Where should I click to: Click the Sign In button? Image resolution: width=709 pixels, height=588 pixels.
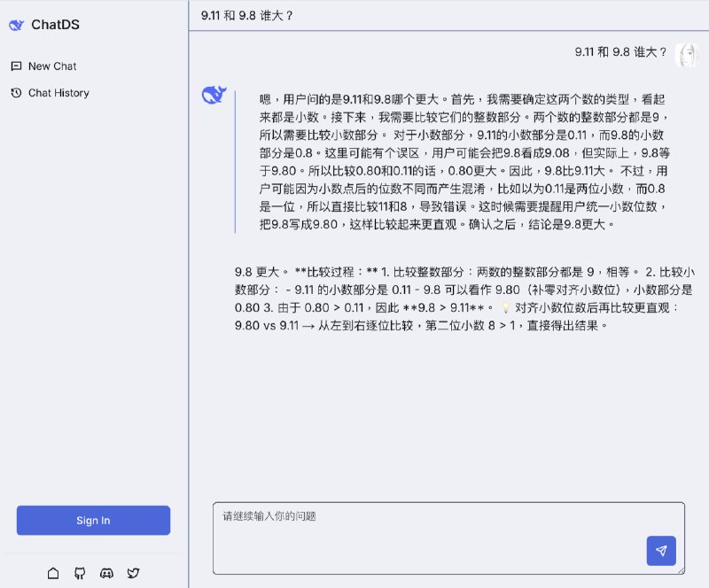(93, 520)
